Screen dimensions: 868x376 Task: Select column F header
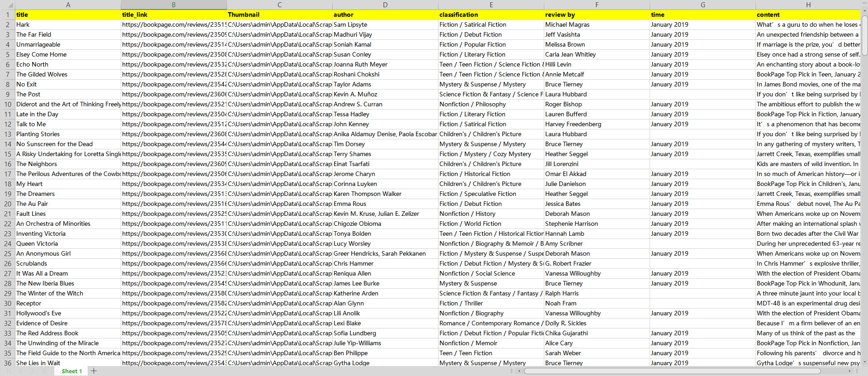pyautogui.click(x=597, y=5)
